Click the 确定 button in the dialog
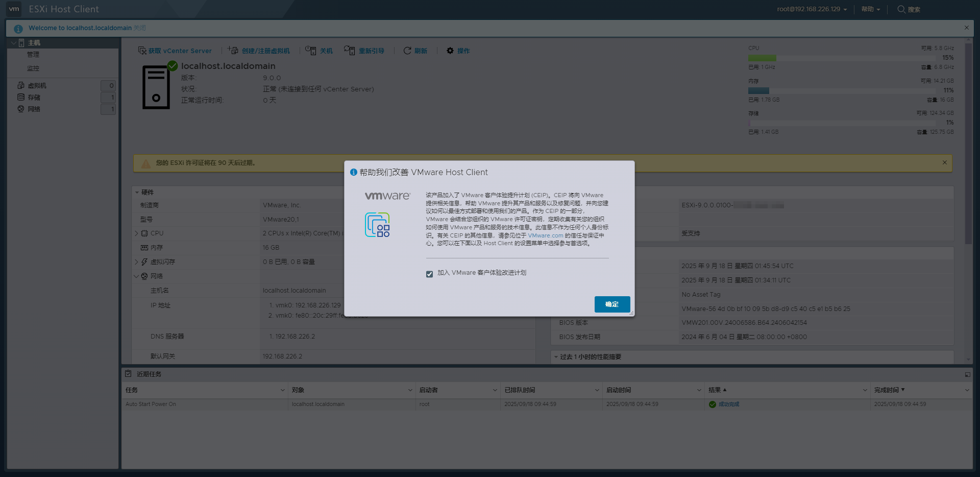 click(611, 304)
